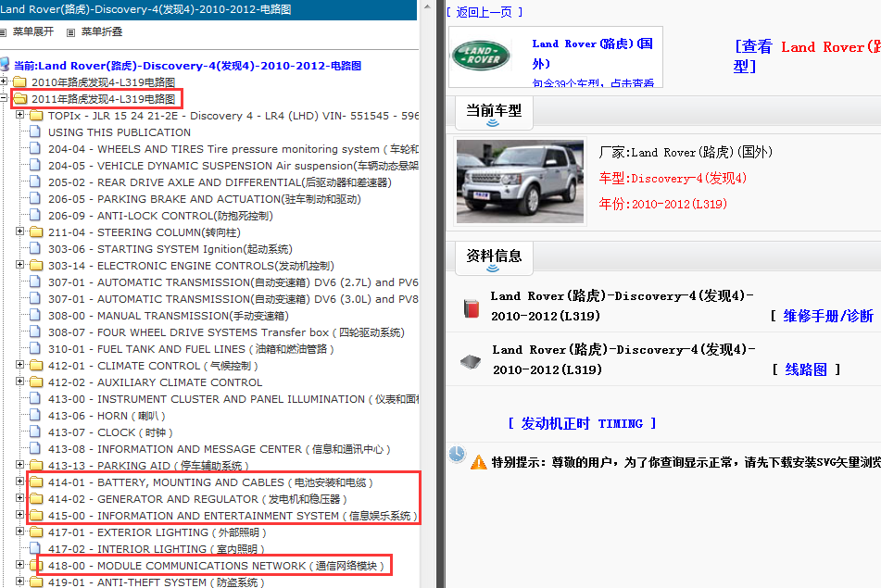Screen dimensions: 881x588
Task: Click the computer icon beside 当前:Land Rover
Action: [5, 65]
